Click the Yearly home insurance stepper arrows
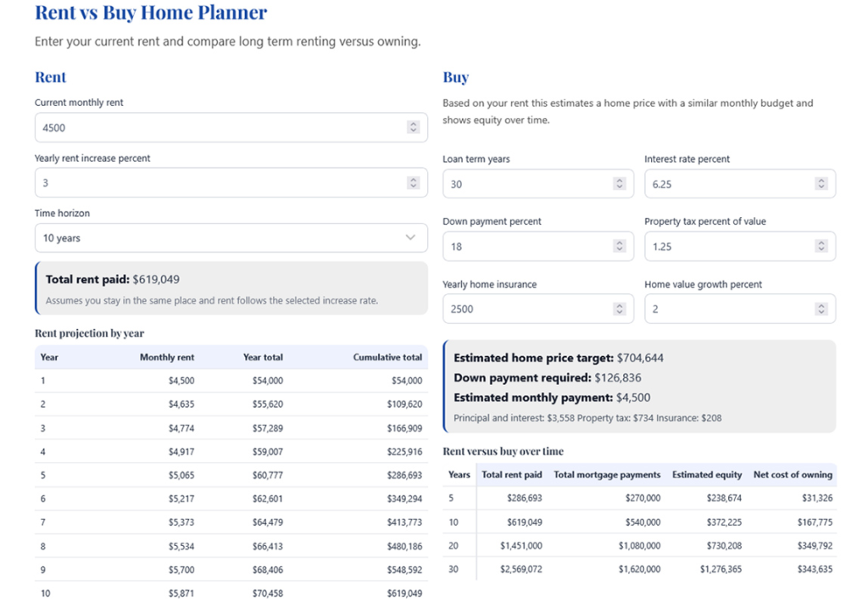Image resolution: width=868 pixels, height=602 pixels. (x=619, y=309)
